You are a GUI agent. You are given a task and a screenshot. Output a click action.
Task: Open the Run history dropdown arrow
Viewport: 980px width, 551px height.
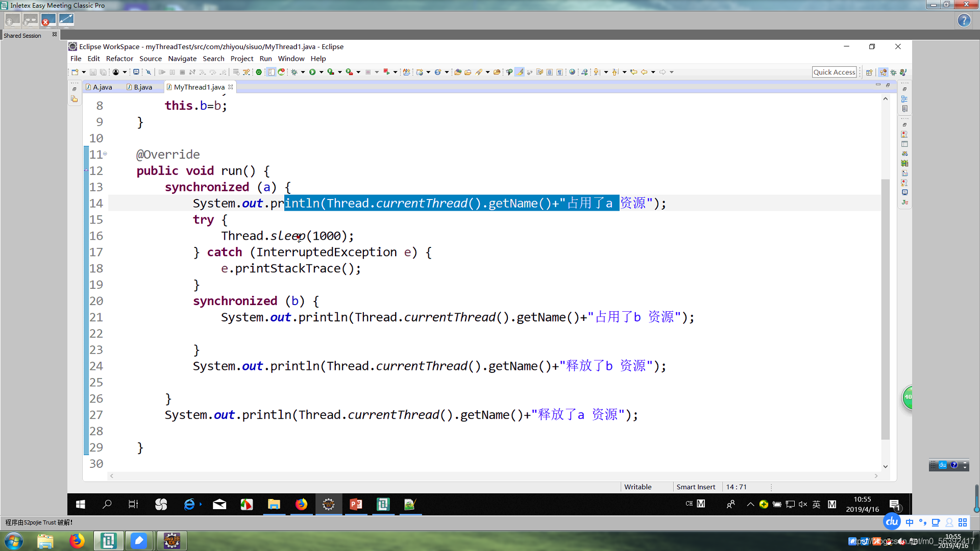coord(322,72)
